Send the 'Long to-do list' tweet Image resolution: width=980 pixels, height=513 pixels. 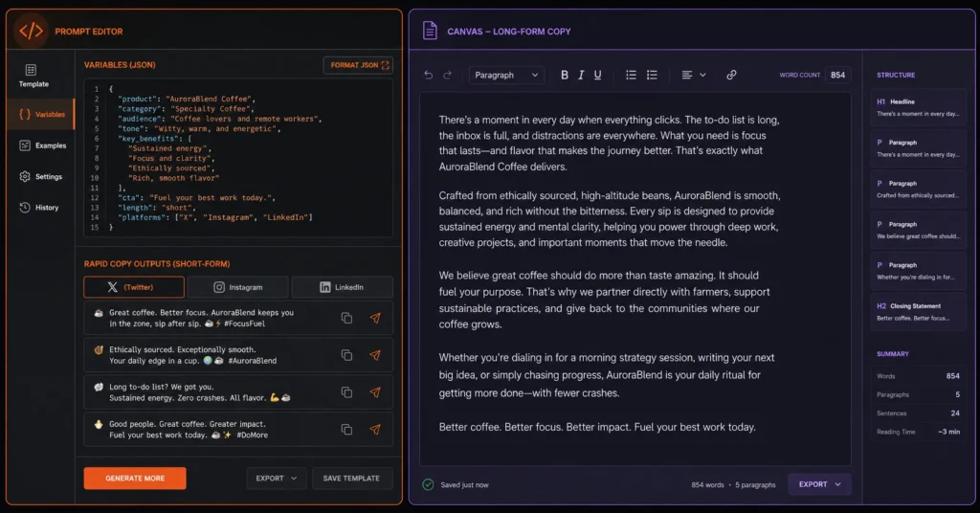(x=375, y=392)
